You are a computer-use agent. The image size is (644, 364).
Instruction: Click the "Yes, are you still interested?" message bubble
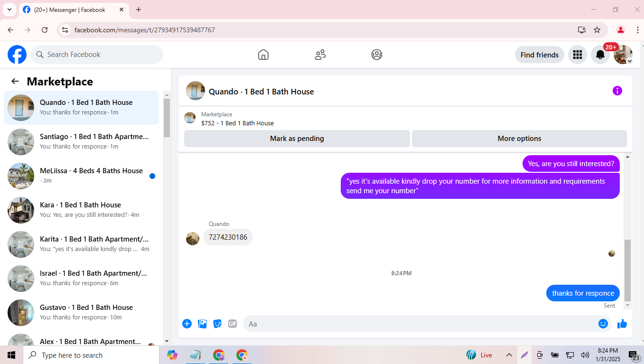tap(571, 164)
